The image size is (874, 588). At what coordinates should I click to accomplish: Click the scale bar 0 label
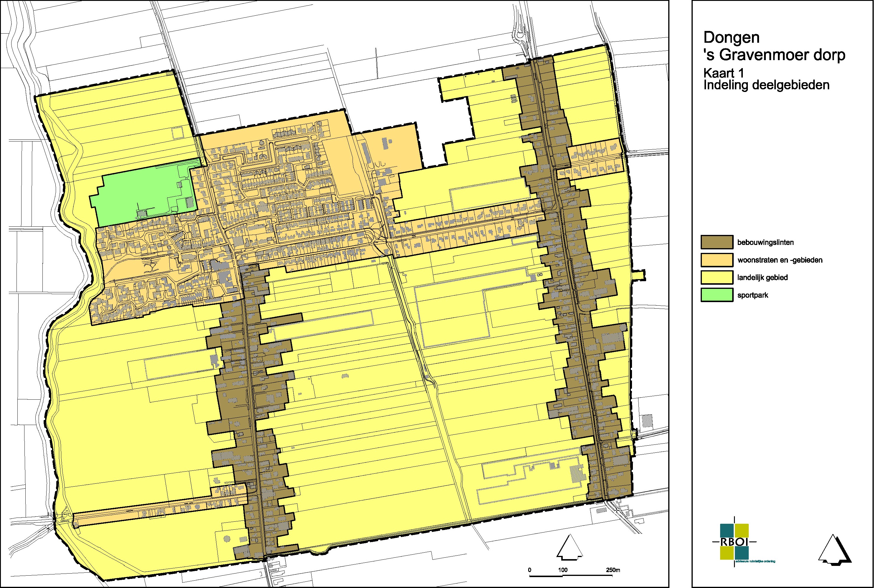pos(529,570)
